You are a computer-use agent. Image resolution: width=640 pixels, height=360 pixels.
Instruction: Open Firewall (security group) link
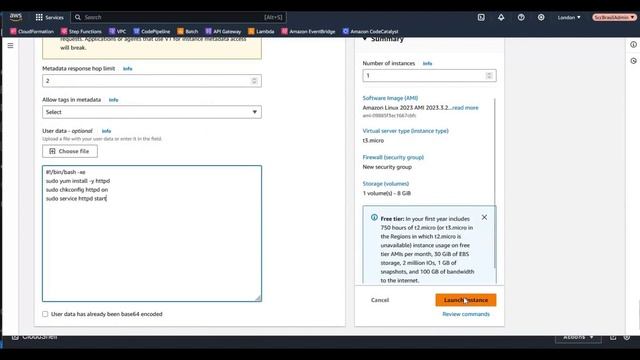pyautogui.click(x=393, y=157)
